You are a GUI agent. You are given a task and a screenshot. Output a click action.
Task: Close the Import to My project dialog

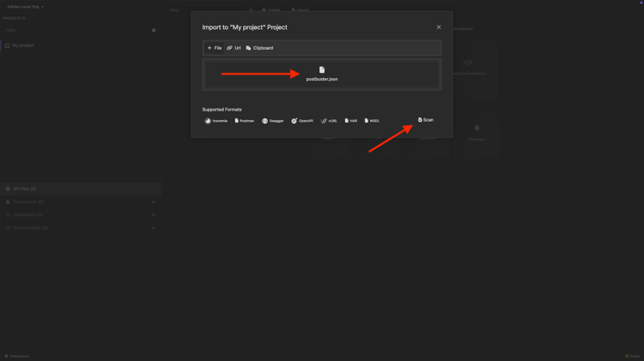point(439,27)
